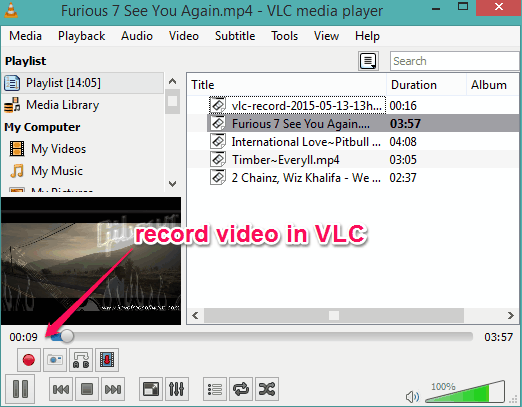Click the Playlist sidebar list icon
Viewport: 522px width, 407px height.
pos(12,83)
